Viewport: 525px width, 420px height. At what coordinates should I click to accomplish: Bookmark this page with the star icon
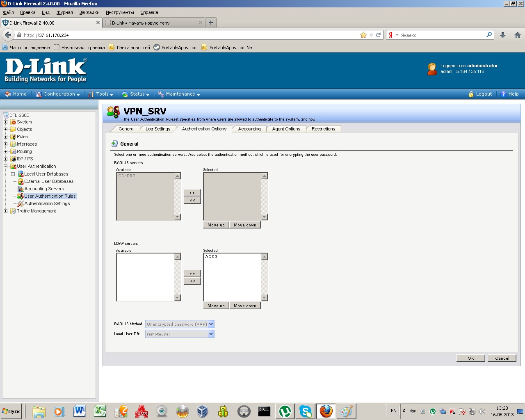[363, 35]
